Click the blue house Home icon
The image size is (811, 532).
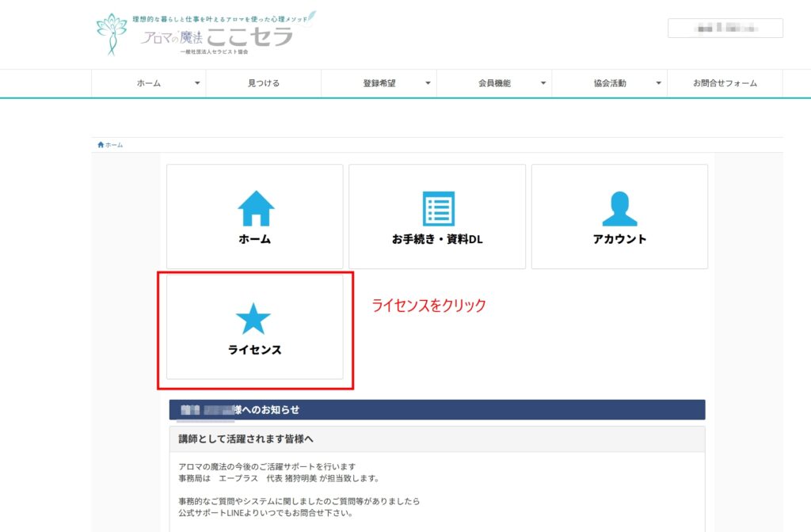tap(255, 209)
